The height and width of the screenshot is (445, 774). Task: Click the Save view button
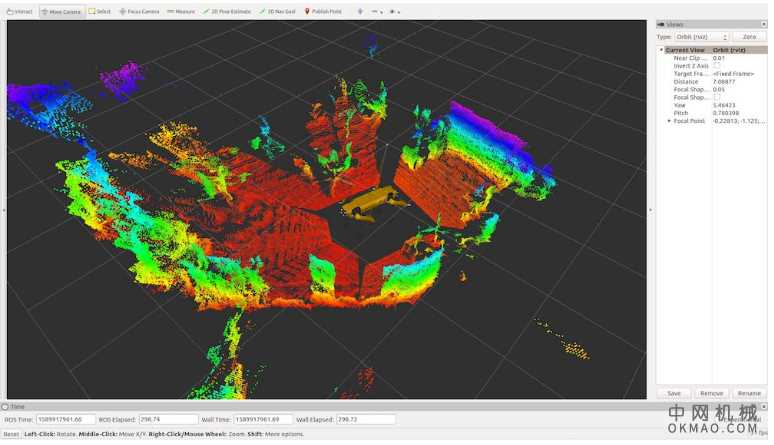click(674, 393)
